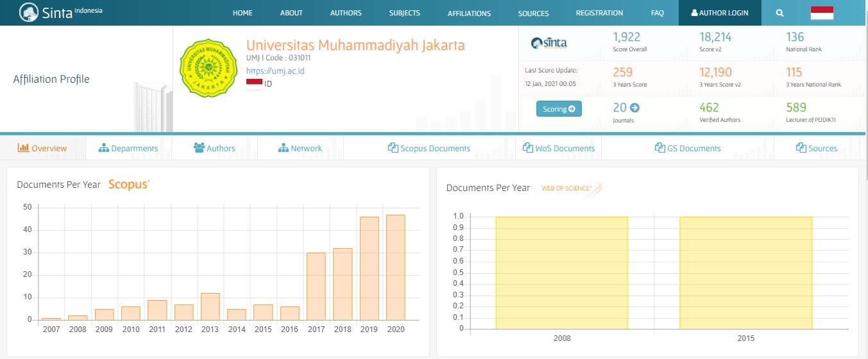
Task: Click the Affiliation Profile label
Action: [x=51, y=79]
